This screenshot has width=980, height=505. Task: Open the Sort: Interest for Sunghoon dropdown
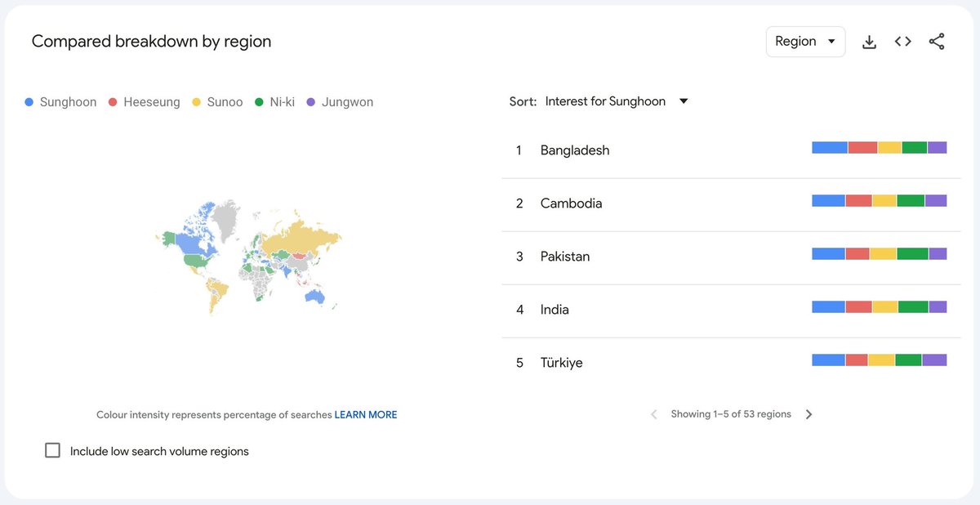point(617,101)
